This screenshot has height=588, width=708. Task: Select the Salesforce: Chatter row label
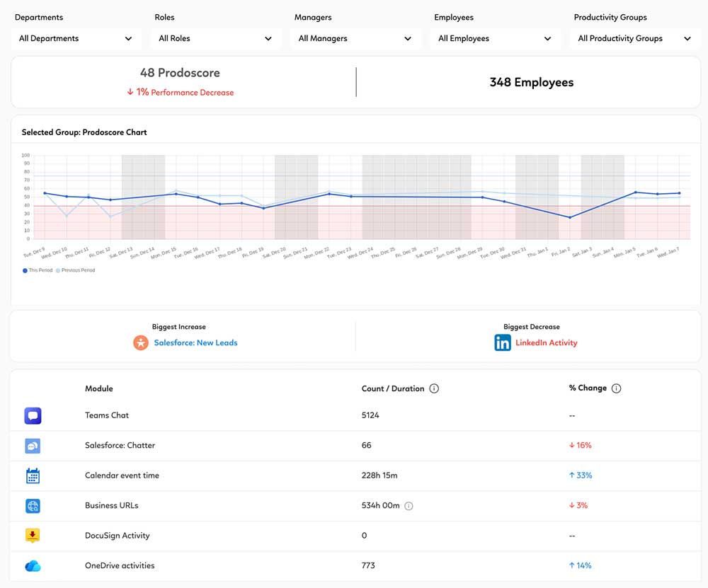(x=120, y=445)
